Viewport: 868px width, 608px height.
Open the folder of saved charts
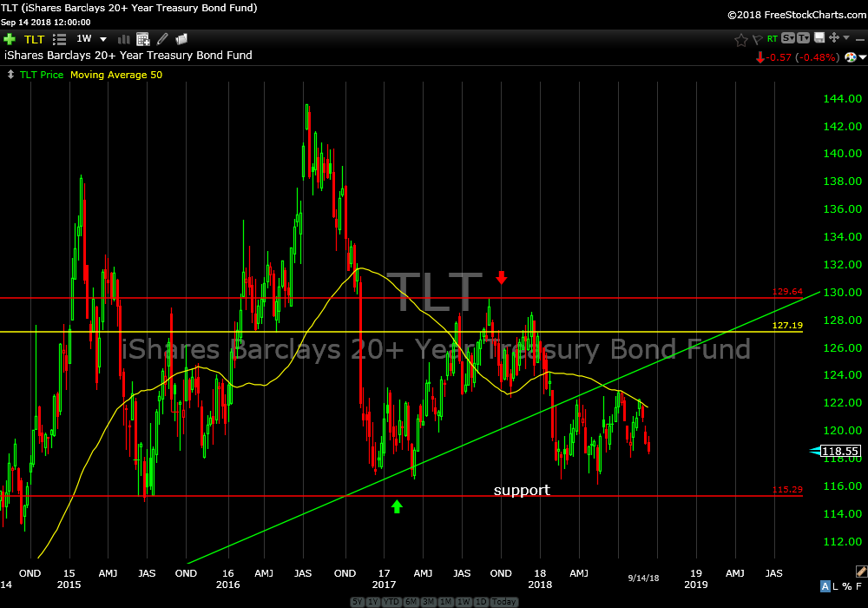click(x=181, y=39)
